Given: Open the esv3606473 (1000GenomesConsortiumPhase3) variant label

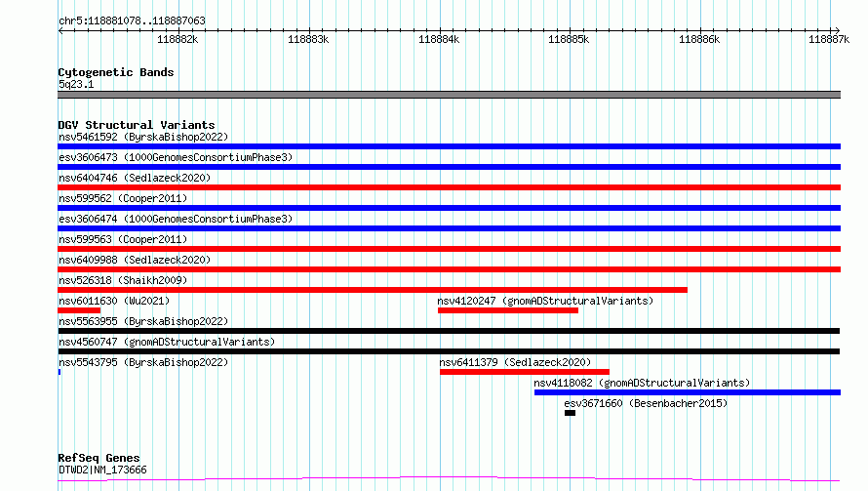Looking at the screenshot, I should click(x=176, y=157).
